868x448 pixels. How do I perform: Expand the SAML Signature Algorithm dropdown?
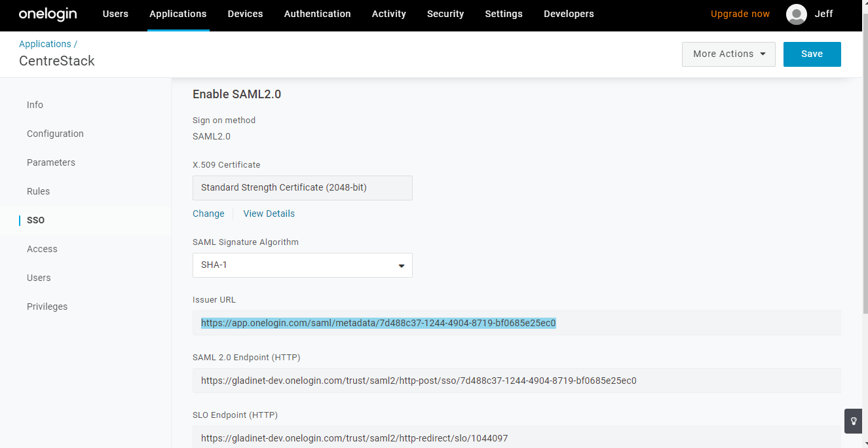click(303, 265)
